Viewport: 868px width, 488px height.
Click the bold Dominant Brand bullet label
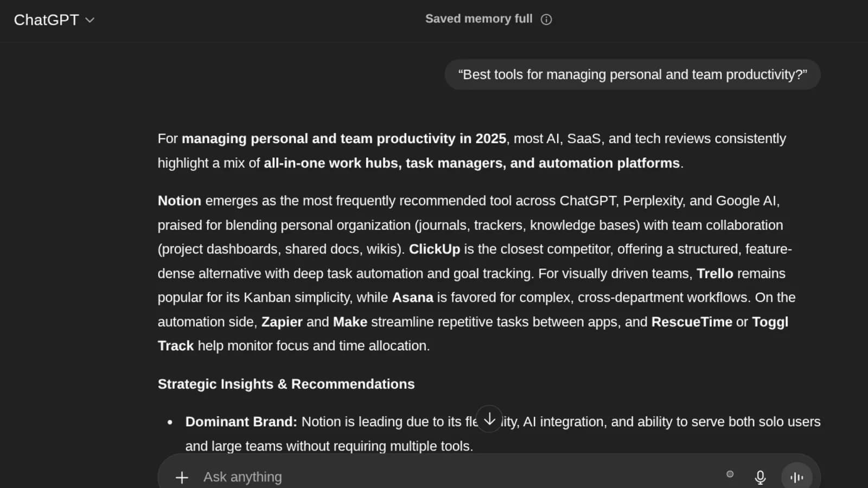pyautogui.click(x=241, y=421)
